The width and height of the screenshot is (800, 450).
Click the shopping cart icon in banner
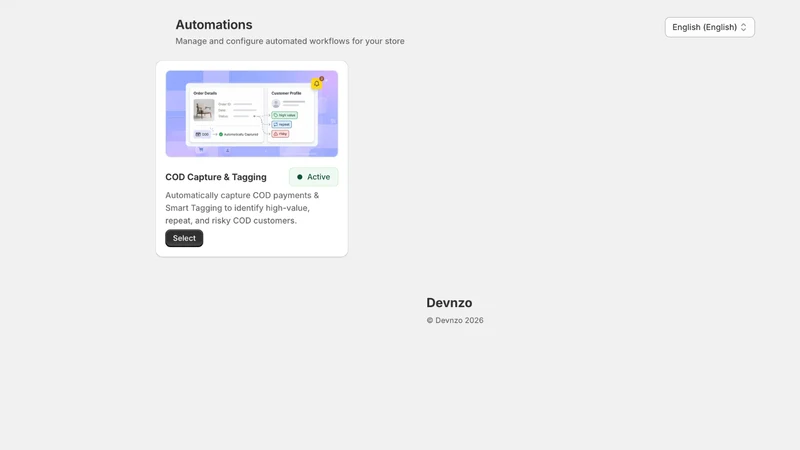tap(201, 149)
